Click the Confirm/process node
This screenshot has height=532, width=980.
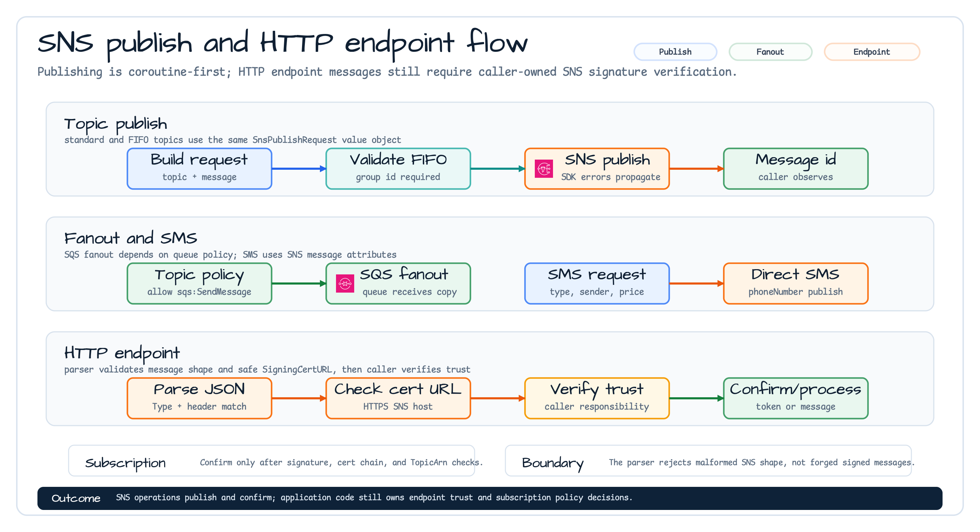(796, 398)
